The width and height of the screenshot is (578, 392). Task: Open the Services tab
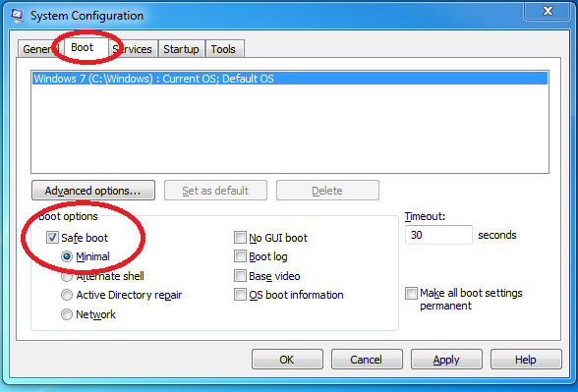134,49
